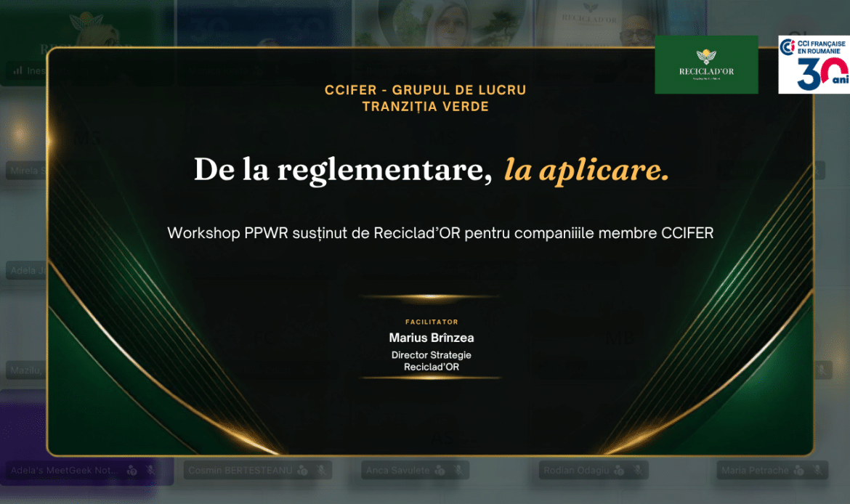The height and width of the screenshot is (504, 850).
Task: Click heading 'CCIFER - GRUPUL DE LUCRU'
Action: pos(426,90)
